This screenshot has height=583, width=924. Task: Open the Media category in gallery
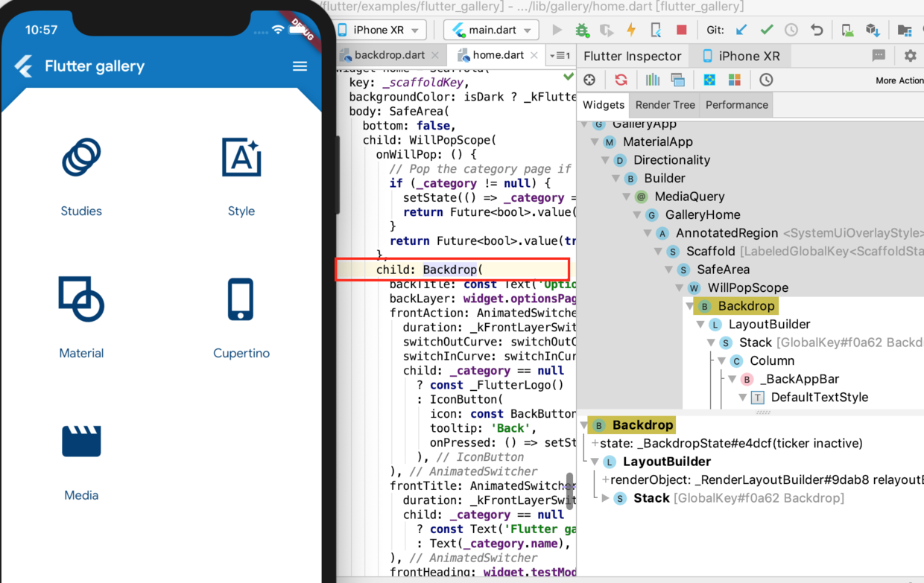81,462
